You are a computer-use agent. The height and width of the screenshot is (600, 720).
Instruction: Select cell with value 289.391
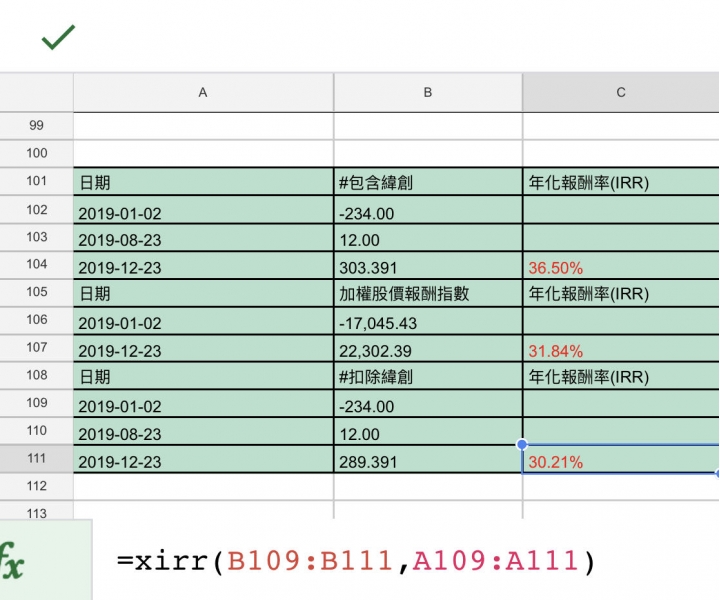pyautogui.click(x=428, y=459)
